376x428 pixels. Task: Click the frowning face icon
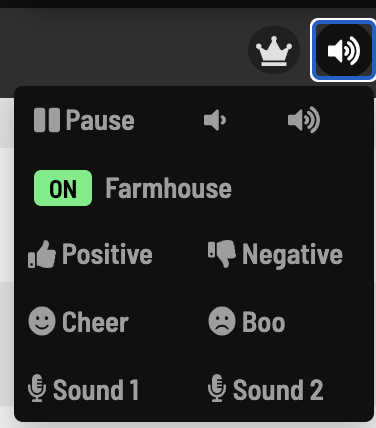[222, 321]
